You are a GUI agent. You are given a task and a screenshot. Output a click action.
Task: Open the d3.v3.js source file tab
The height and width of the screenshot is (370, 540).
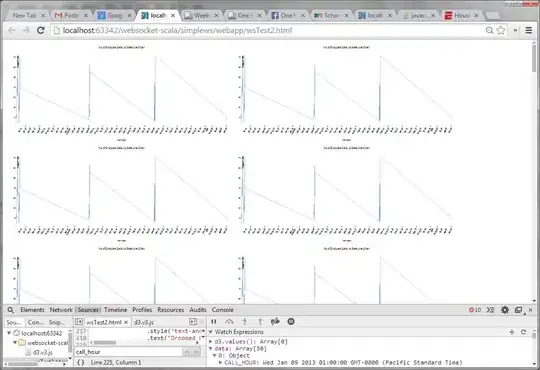point(144,322)
